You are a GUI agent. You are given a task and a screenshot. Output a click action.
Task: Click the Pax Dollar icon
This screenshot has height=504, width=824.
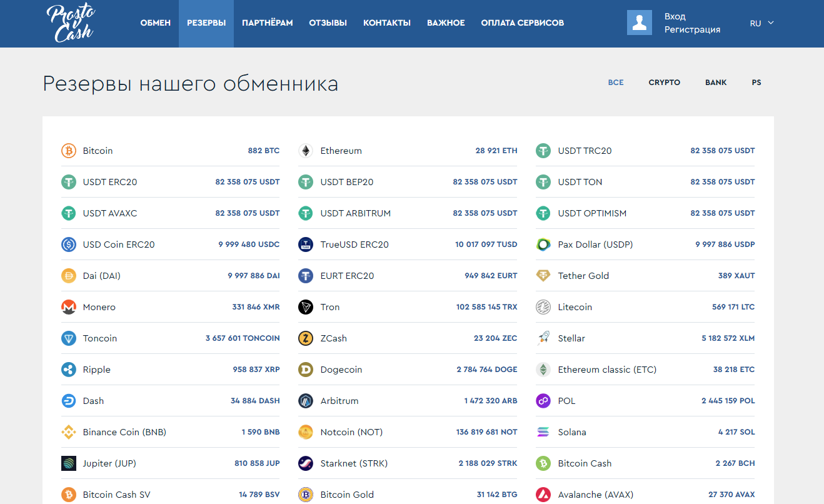coord(543,244)
